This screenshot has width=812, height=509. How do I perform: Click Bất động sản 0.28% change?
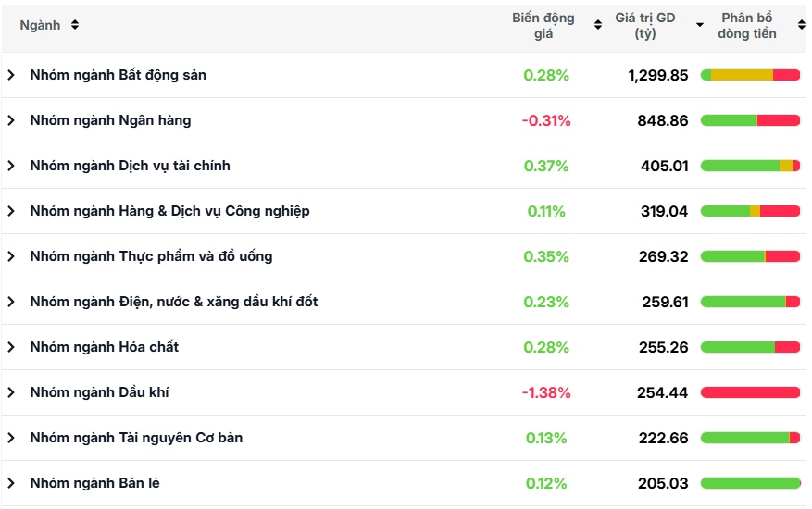tap(546, 76)
